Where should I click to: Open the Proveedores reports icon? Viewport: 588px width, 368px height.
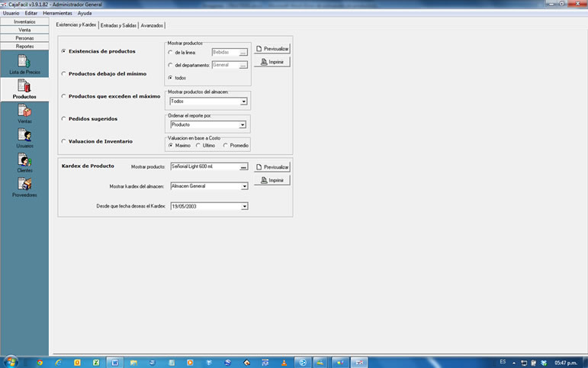coord(24,186)
